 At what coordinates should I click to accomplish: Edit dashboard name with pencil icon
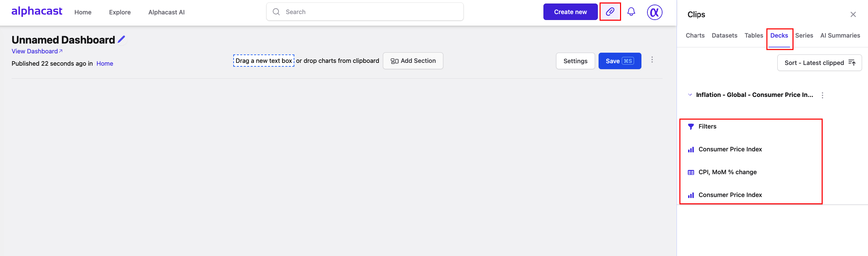point(122,39)
